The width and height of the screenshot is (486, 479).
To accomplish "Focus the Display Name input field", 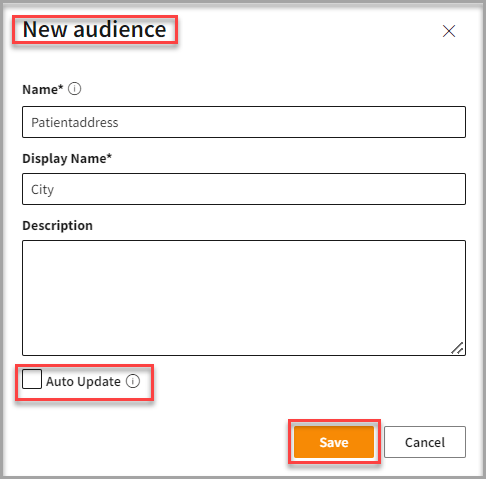I will tap(244, 189).
